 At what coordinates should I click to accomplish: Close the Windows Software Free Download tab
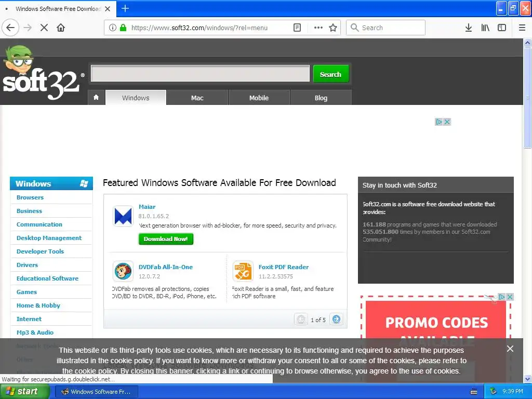pos(108,9)
